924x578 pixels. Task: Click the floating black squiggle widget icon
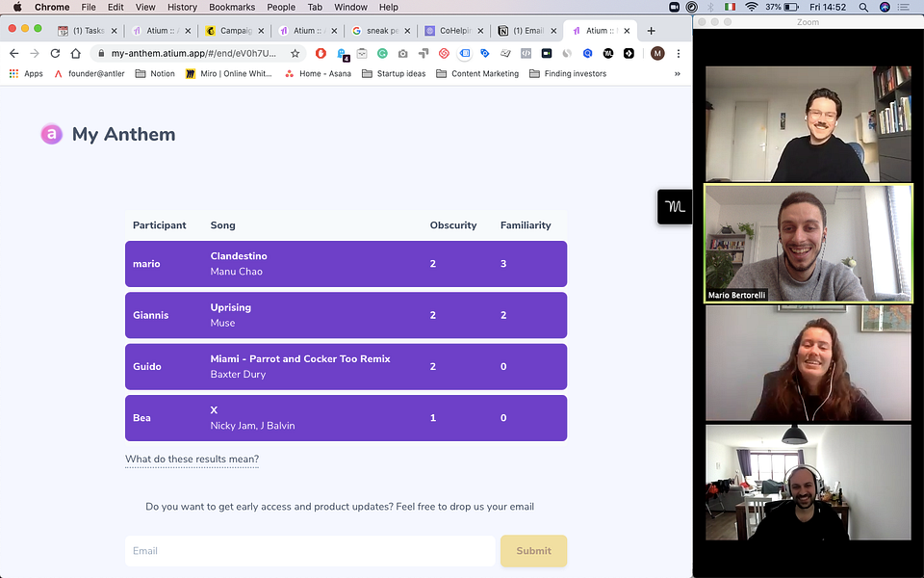click(675, 206)
